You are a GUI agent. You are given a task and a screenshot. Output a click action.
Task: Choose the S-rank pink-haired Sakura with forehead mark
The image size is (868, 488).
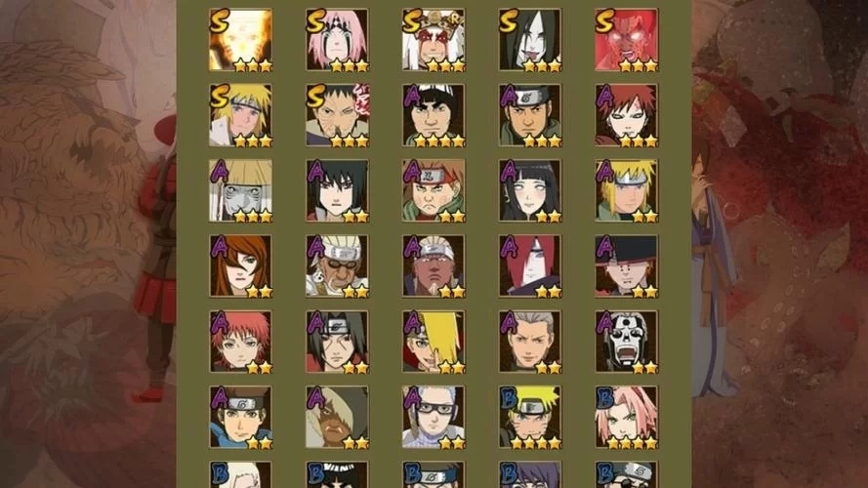[x=337, y=40]
